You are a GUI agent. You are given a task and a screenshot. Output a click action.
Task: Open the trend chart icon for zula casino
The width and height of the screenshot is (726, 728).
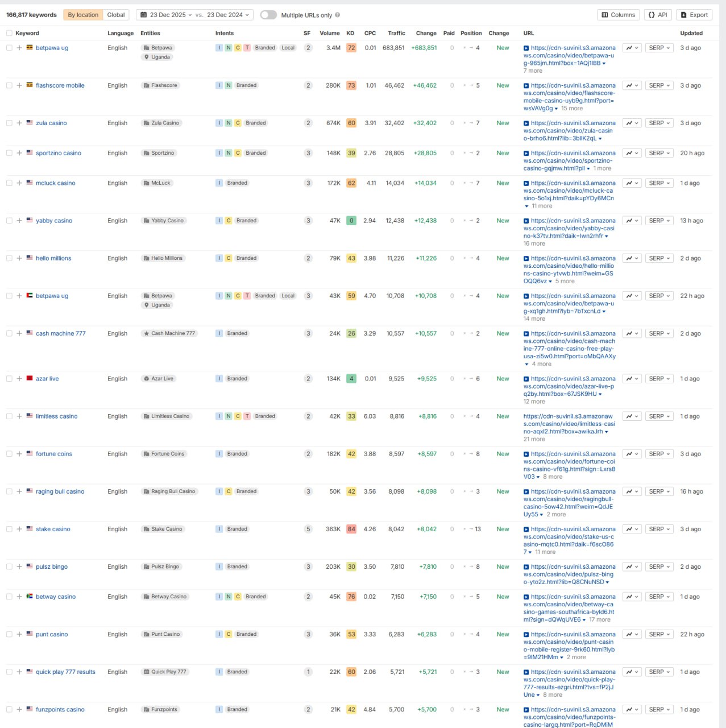[632, 123]
